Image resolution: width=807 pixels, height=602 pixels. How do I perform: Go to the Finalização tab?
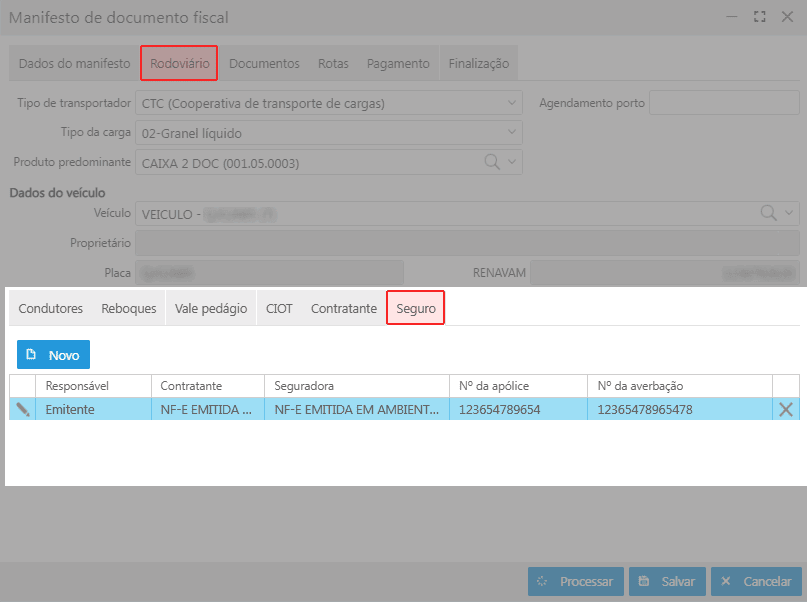coord(478,63)
